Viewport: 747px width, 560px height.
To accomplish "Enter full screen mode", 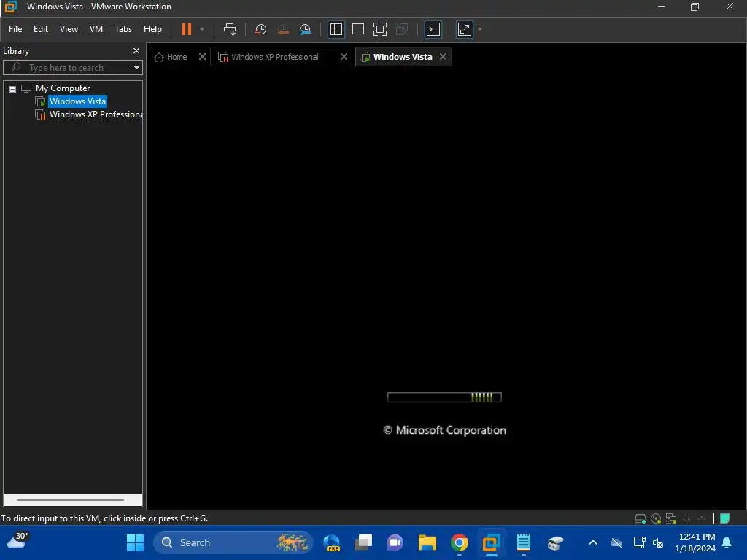I will point(379,29).
